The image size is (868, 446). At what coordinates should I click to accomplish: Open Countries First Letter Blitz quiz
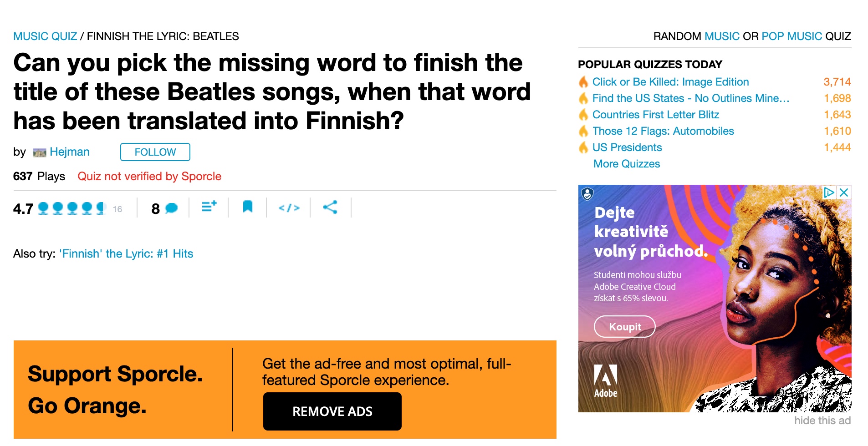tap(655, 115)
